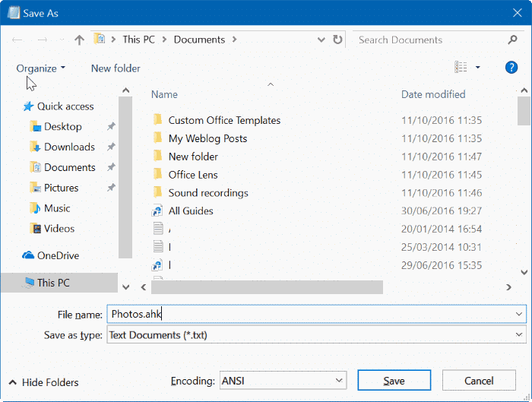The image size is (532, 402).
Task: Select the Sound recordings folder
Action: pyautogui.click(x=208, y=193)
